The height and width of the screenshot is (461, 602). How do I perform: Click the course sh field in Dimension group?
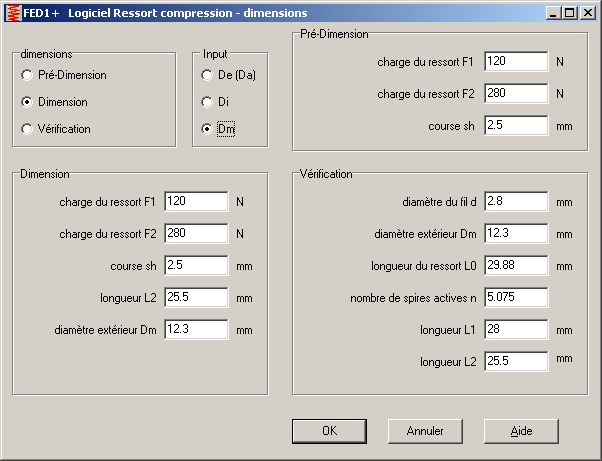point(197,266)
